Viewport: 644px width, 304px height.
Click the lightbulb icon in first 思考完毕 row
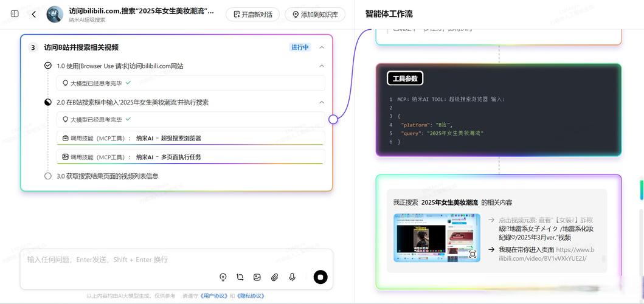[65, 83]
